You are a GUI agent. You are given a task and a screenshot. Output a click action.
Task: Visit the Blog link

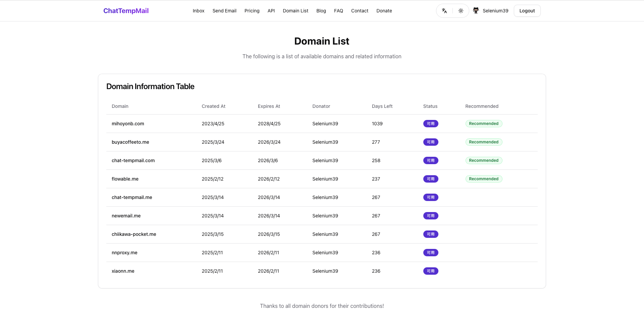pyautogui.click(x=321, y=11)
